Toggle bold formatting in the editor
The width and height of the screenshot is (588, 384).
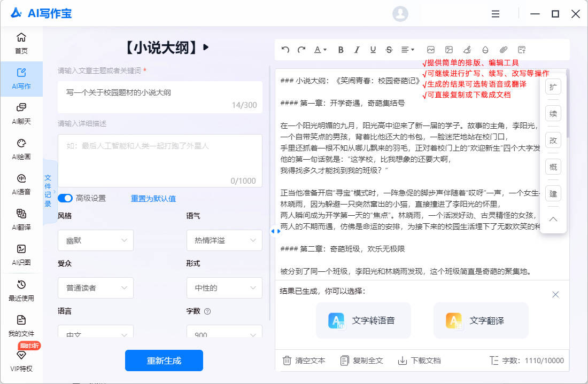341,49
